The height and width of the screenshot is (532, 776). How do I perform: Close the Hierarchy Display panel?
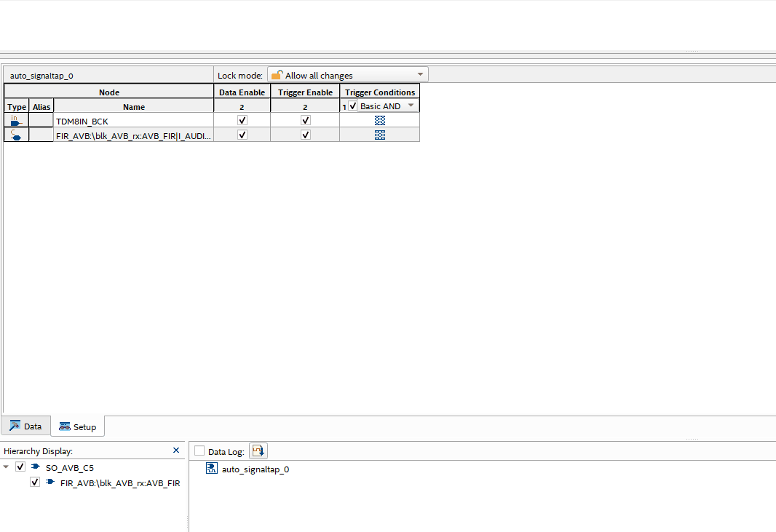[176, 450]
